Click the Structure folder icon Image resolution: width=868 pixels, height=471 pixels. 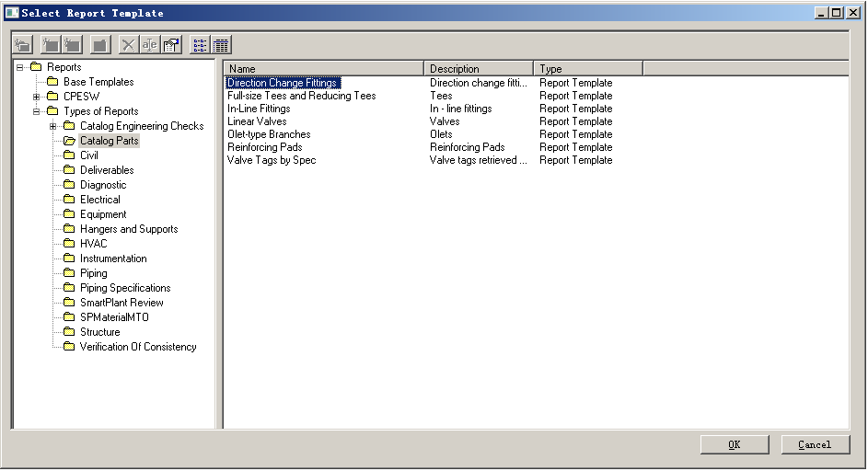[69, 331]
